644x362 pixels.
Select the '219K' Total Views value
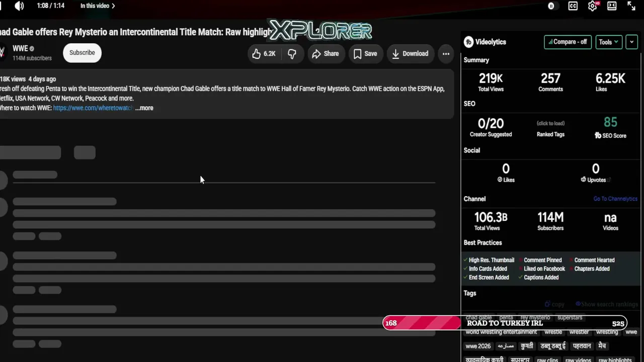(x=491, y=78)
